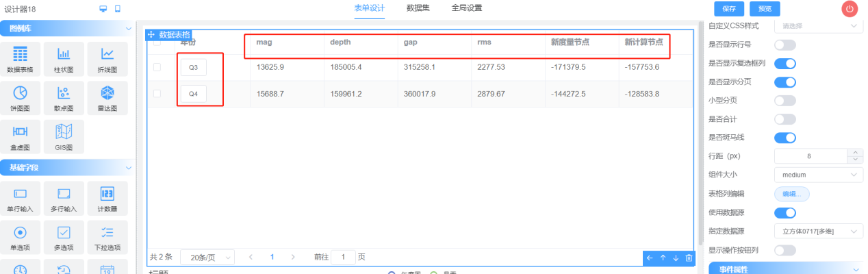
Task: Open the 组件大小 medium dropdown
Action: point(818,175)
